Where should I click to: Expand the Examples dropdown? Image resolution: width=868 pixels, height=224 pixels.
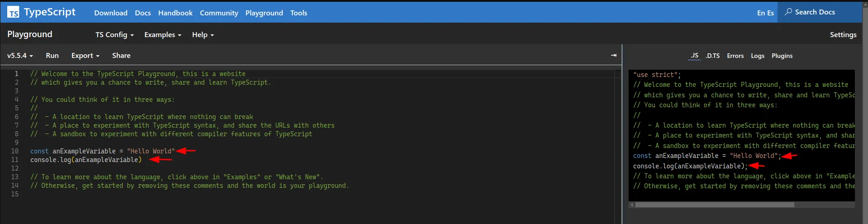point(163,35)
